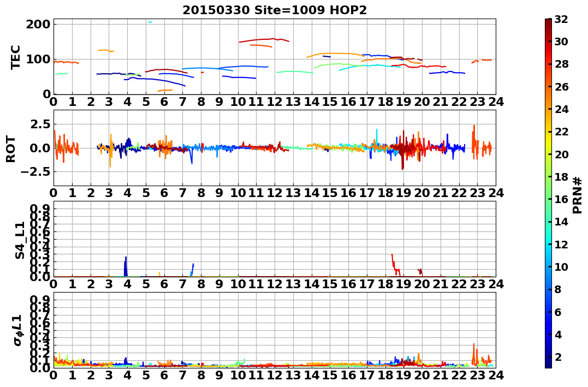Click the plot title "20150330 Site=1009 HOP2"
Image resolution: width=588 pixels, height=387 pixels.
[x=275, y=10]
